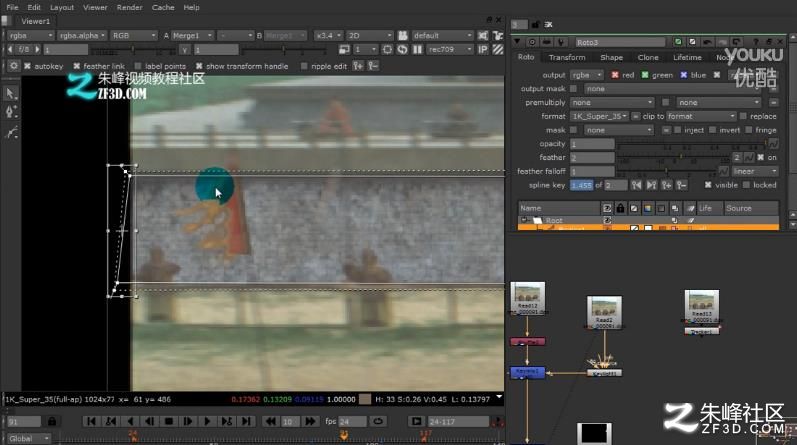The width and height of the screenshot is (797, 445).
Task: Toggle the viewer ROI icon
Action: [387, 49]
